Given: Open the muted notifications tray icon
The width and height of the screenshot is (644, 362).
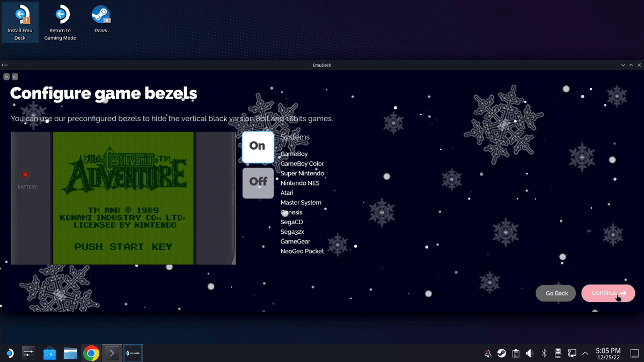Looking at the screenshot, I should (x=488, y=353).
